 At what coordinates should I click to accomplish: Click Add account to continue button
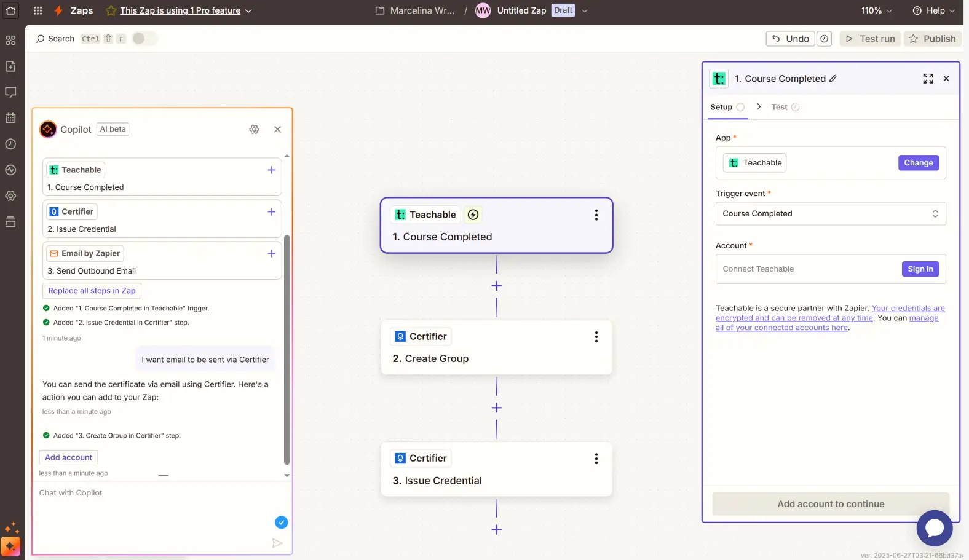[x=831, y=504]
